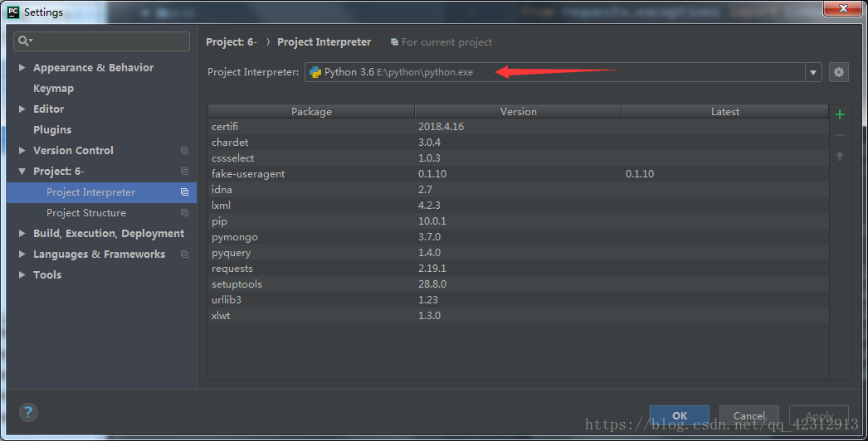Select the pyquery package row
Image resolution: width=868 pixels, height=441 pixels.
point(518,253)
